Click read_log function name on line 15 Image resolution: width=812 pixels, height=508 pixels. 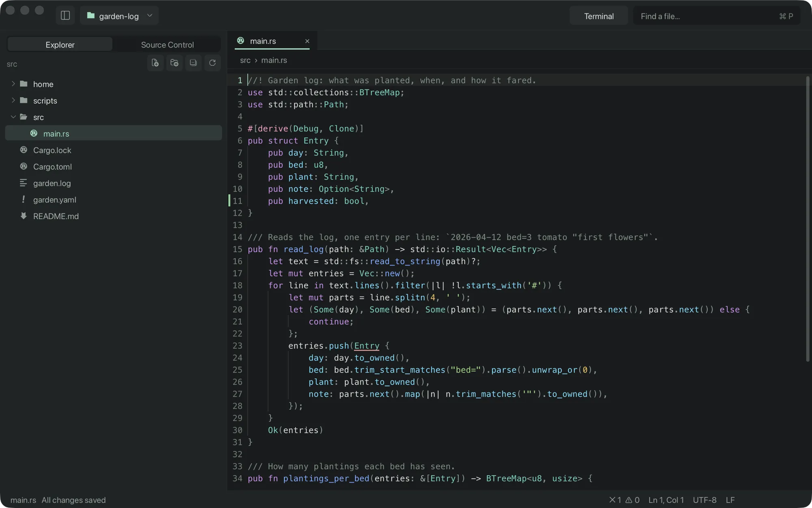(x=303, y=249)
